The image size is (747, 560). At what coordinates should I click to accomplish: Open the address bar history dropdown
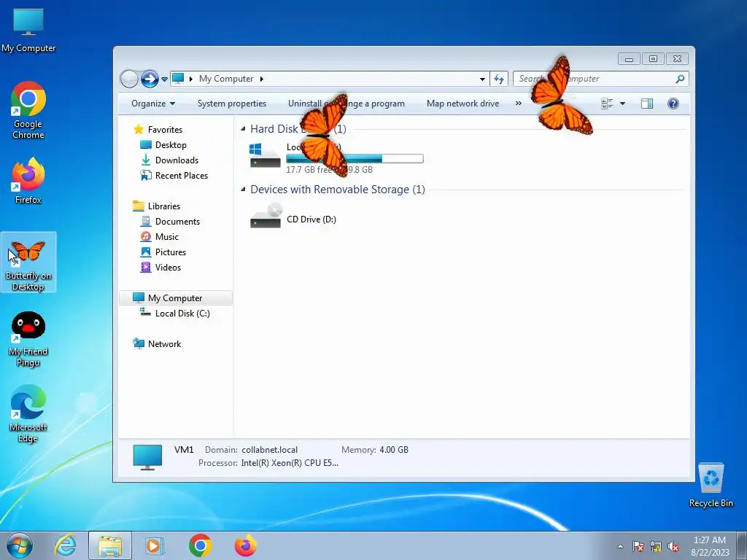coord(482,79)
